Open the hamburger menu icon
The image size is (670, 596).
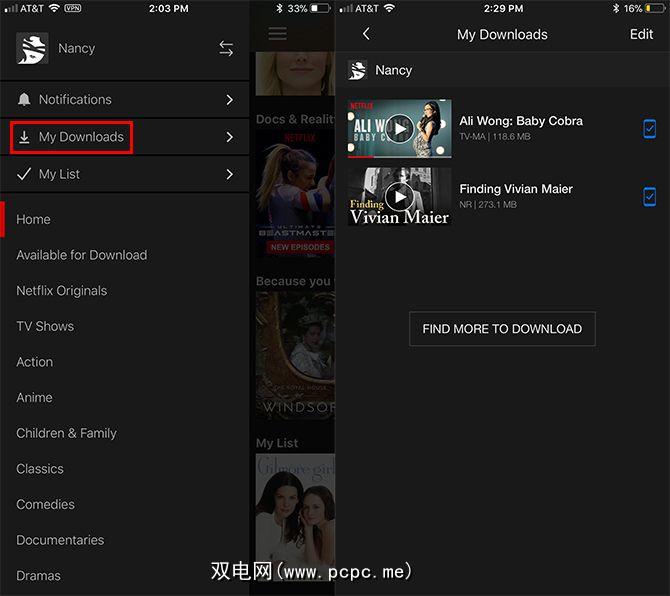(x=277, y=33)
